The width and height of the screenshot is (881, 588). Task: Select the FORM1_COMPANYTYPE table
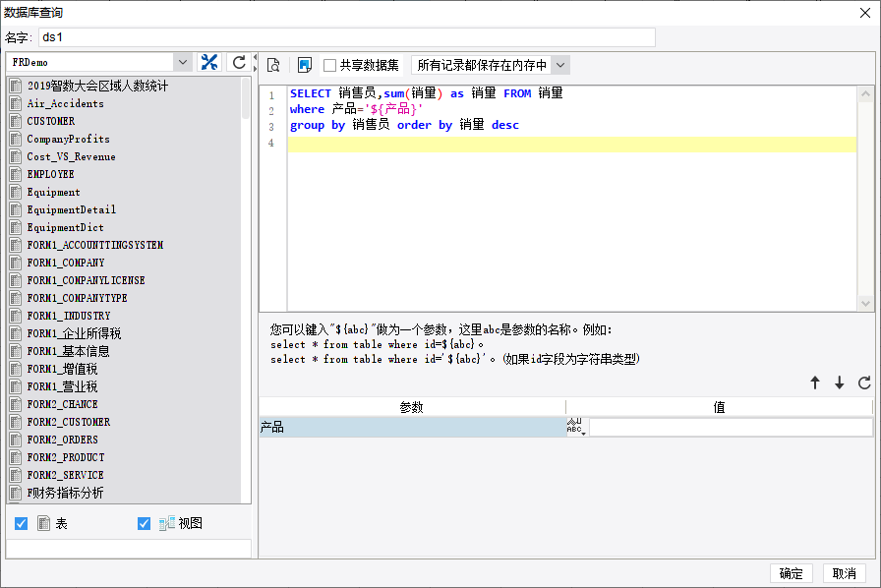point(77,298)
